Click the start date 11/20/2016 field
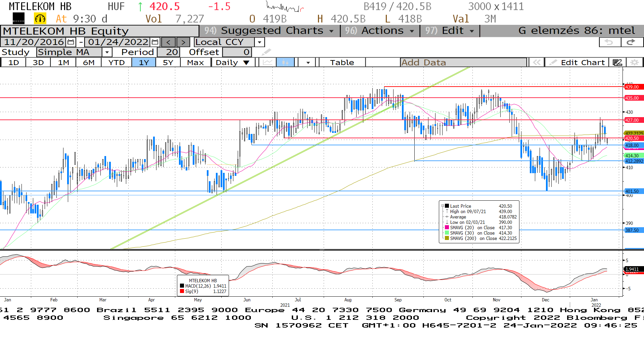Screen dimensions: 644x344 pyautogui.click(x=34, y=42)
